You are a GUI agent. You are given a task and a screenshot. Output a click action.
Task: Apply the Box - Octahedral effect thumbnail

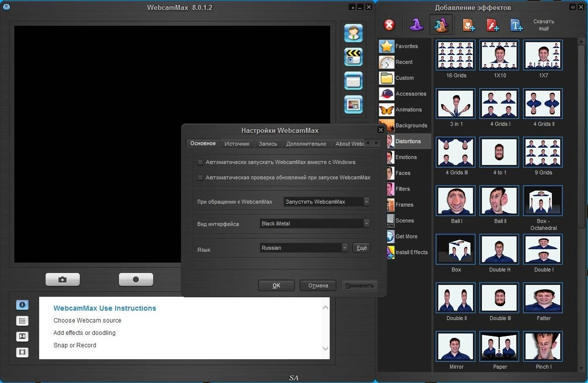point(543,201)
